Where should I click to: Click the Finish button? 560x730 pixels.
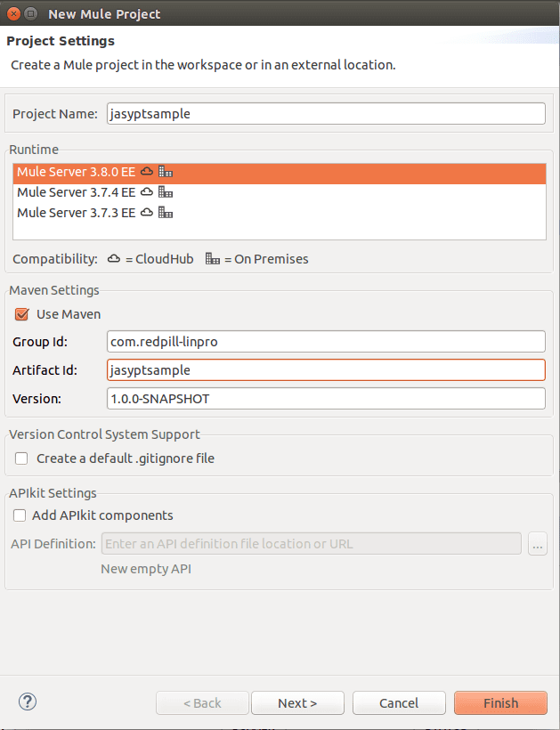(x=500, y=702)
